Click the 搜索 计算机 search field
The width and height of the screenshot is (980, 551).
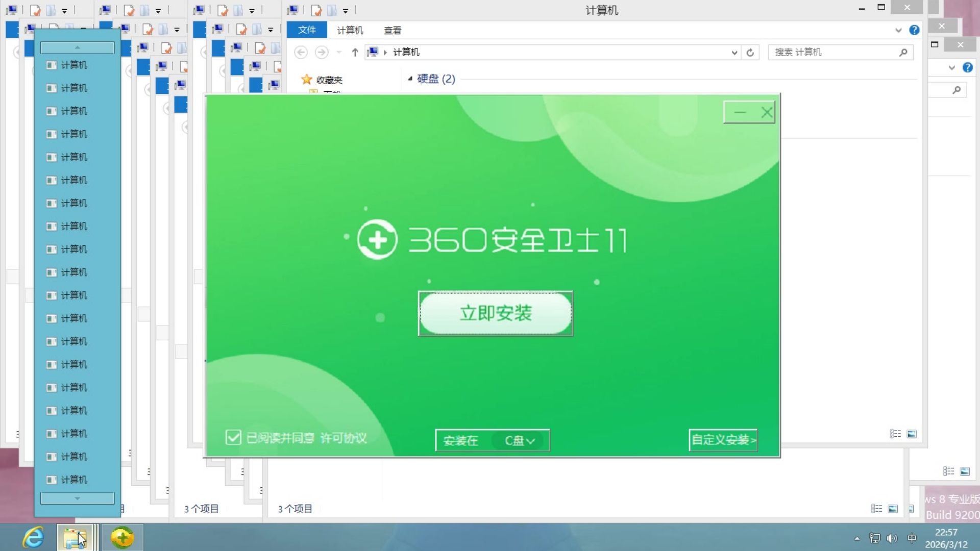click(835, 52)
